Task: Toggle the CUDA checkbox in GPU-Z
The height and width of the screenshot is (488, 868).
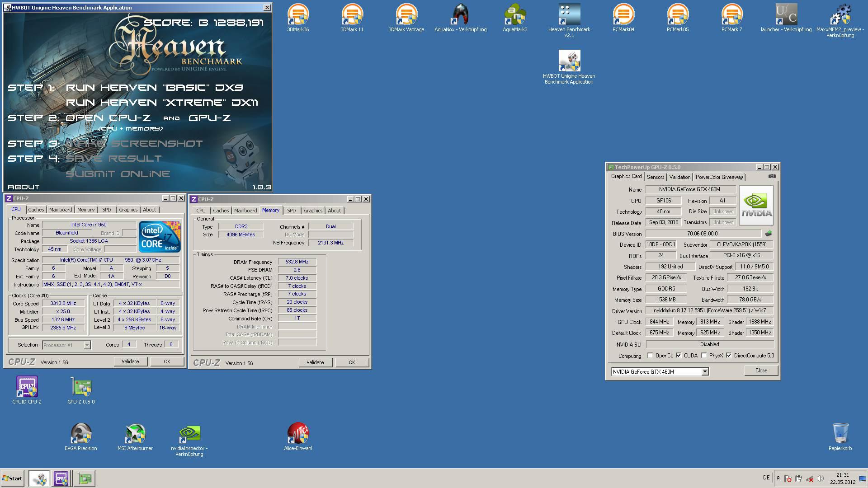Action: (x=679, y=356)
